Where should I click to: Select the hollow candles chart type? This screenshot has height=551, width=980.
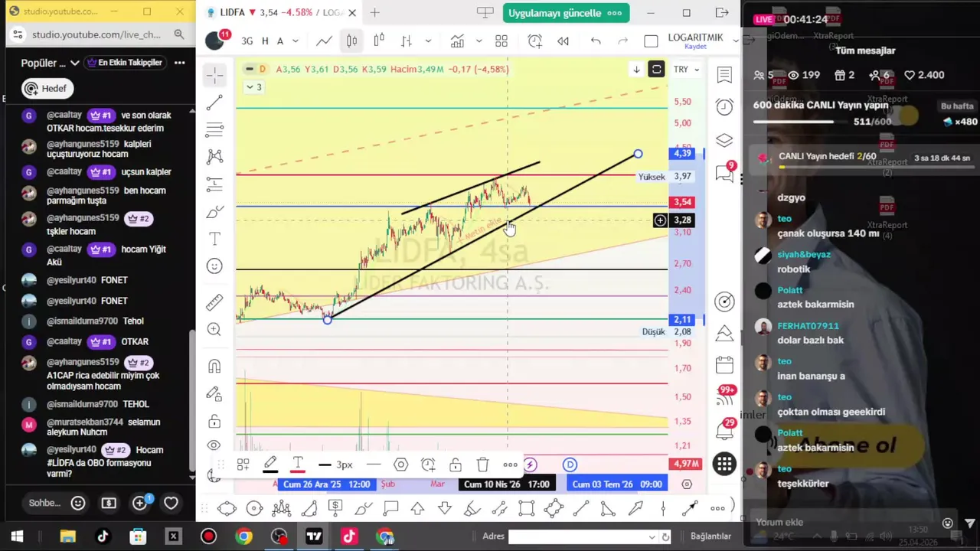[379, 41]
